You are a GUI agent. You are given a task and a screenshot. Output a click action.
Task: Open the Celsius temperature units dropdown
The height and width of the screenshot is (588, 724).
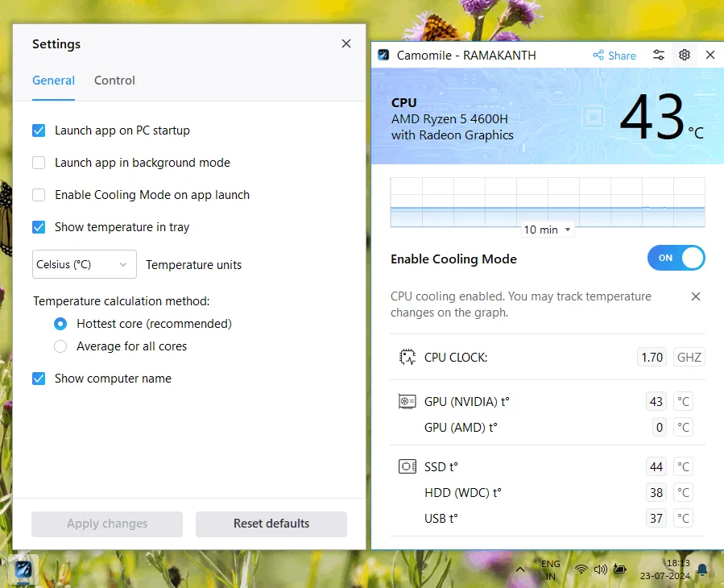click(x=84, y=264)
